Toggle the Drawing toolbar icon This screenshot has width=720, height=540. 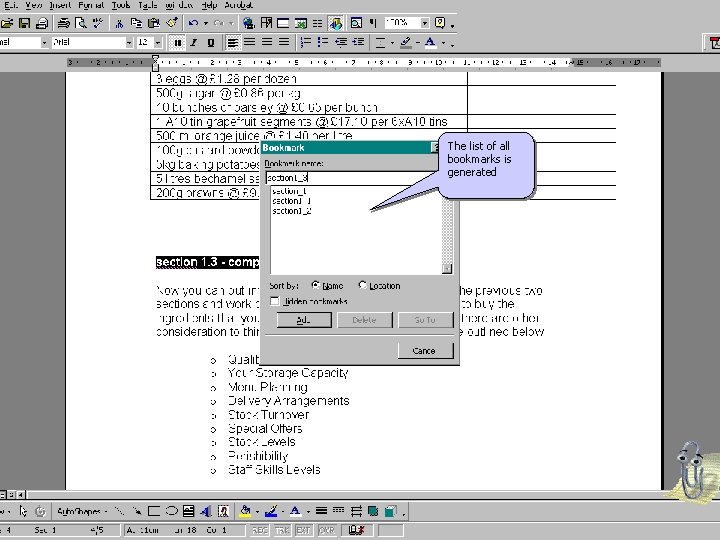[x=335, y=22]
